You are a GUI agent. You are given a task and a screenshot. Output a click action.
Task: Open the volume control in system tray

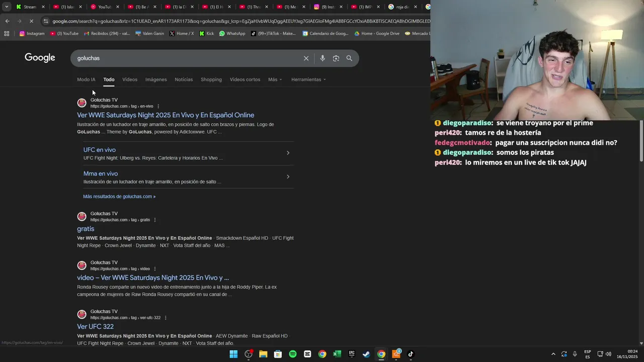point(608,354)
